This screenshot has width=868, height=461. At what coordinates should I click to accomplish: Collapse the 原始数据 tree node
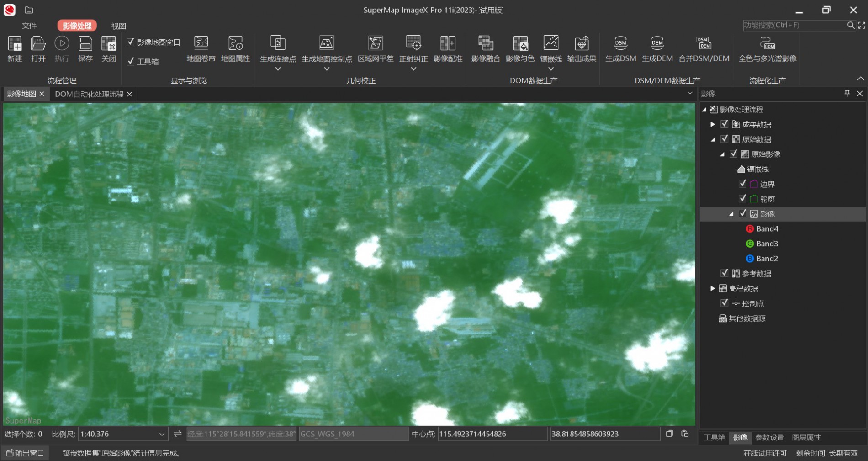click(x=713, y=139)
